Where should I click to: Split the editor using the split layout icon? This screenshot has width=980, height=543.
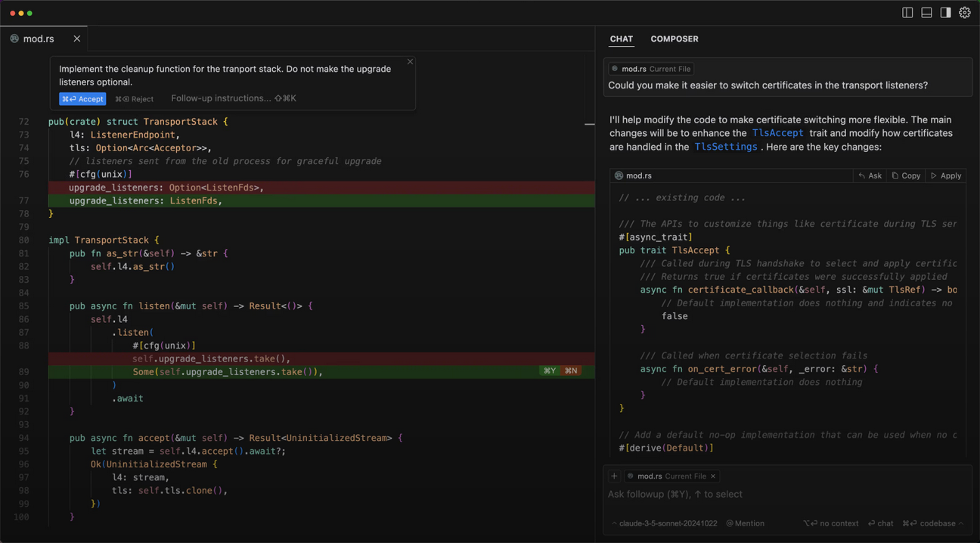click(907, 12)
